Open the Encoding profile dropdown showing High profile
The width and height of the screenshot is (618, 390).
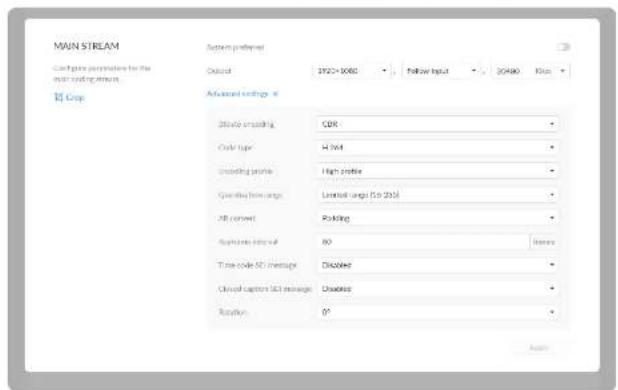click(438, 171)
